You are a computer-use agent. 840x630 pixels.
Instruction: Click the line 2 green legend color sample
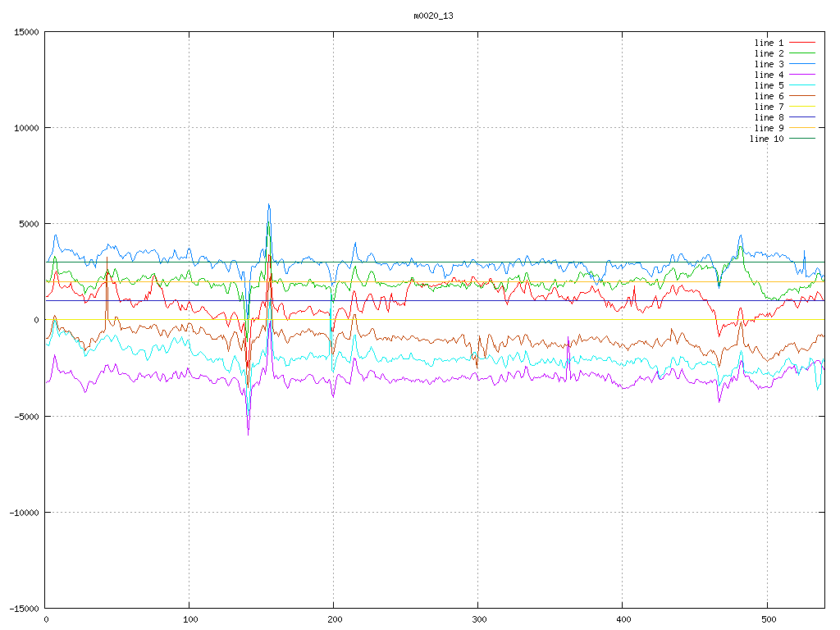click(802, 53)
